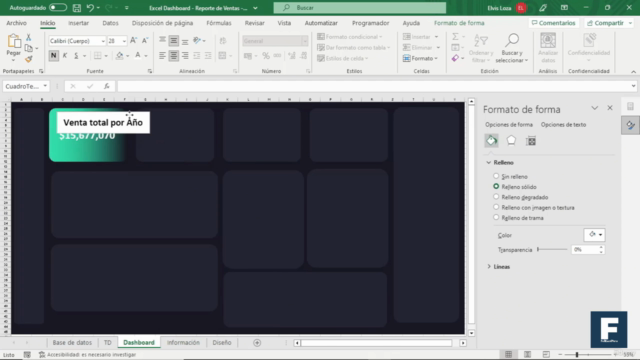Viewport: 640px width, 360px height.
Task: Collapse the Relleno section
Action: pos(489,162)
